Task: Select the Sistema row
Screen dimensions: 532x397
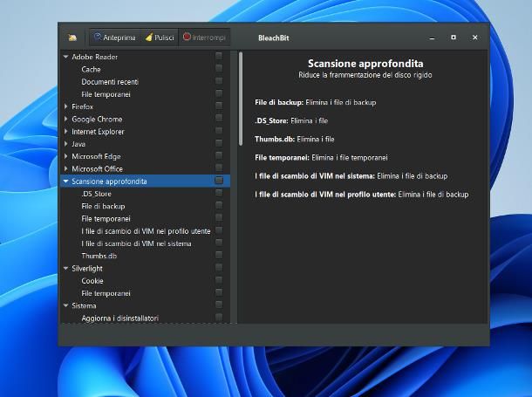Action: (x=146, y=305)
